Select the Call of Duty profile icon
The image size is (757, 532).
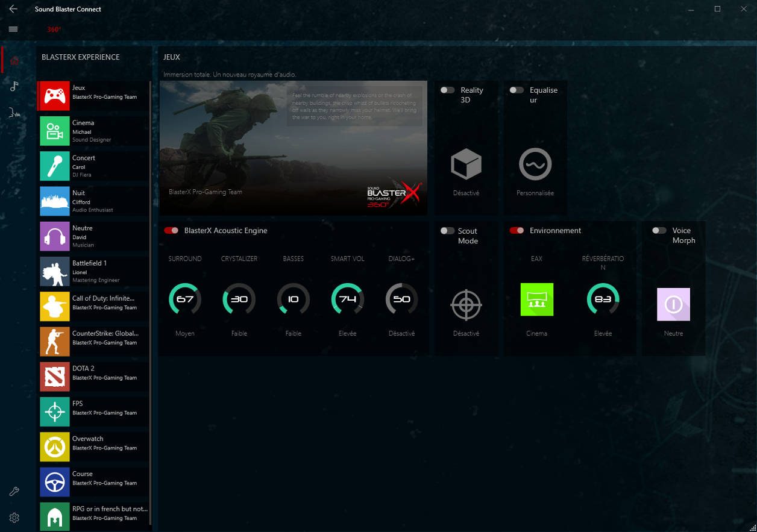coord(55,307)
